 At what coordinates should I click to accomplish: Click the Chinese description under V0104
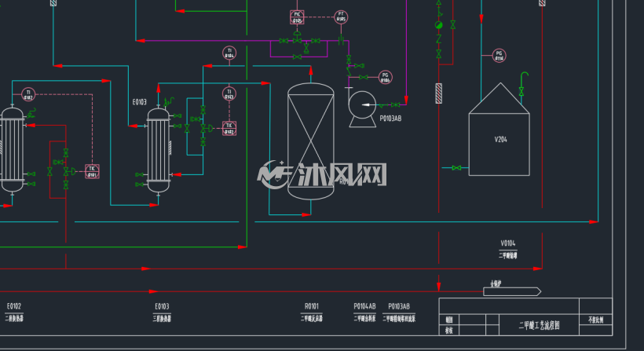tap(508, 255)
